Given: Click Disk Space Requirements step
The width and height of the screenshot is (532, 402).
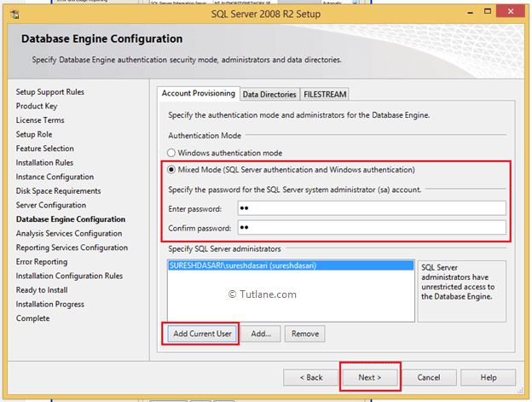Looking at the screenshot, I should (58, 191).
